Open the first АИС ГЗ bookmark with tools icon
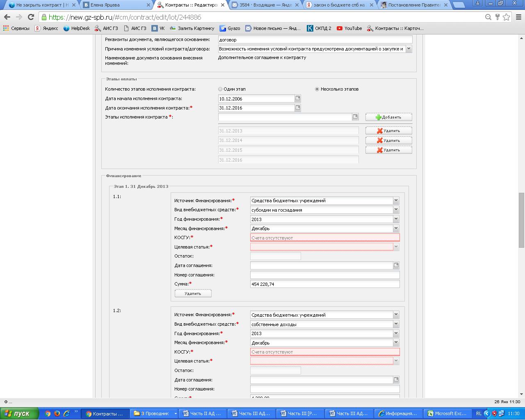525x420 pixels. pos(107,28)
